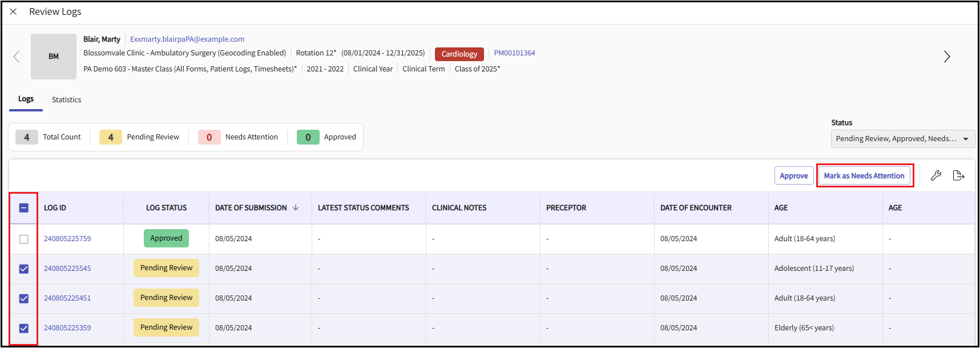
Task: Select the Logs tab
Action: [x=26, y=99]
